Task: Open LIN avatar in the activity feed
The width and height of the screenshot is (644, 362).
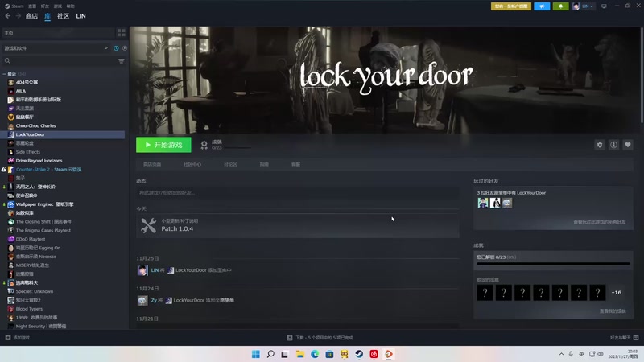Action: tap(142, 270)
